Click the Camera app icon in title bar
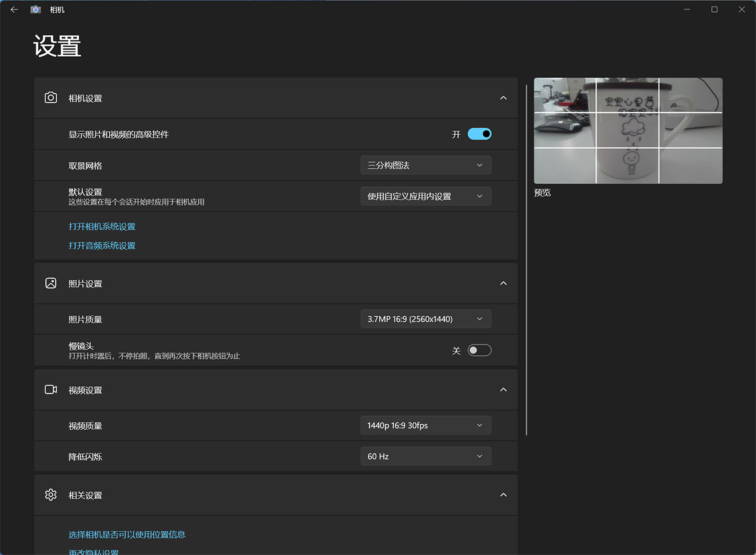756x555 pixels. click(36, 10)
